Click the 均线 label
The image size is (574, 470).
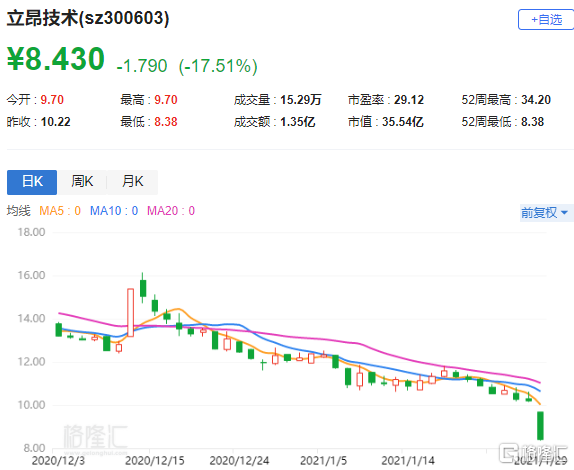19,211
